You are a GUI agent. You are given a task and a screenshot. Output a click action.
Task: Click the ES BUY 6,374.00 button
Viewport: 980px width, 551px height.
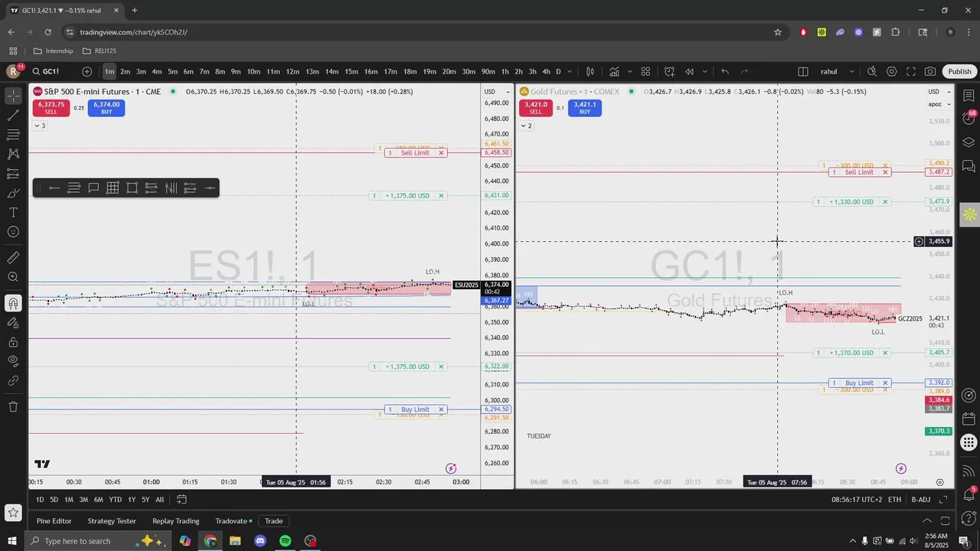point(106,108)
